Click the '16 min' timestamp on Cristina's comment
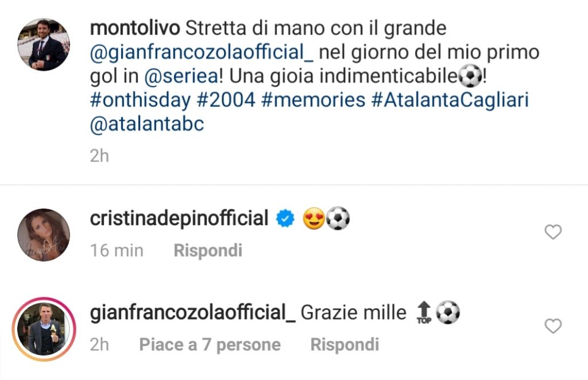588x380 pixels. pos(115,250)
